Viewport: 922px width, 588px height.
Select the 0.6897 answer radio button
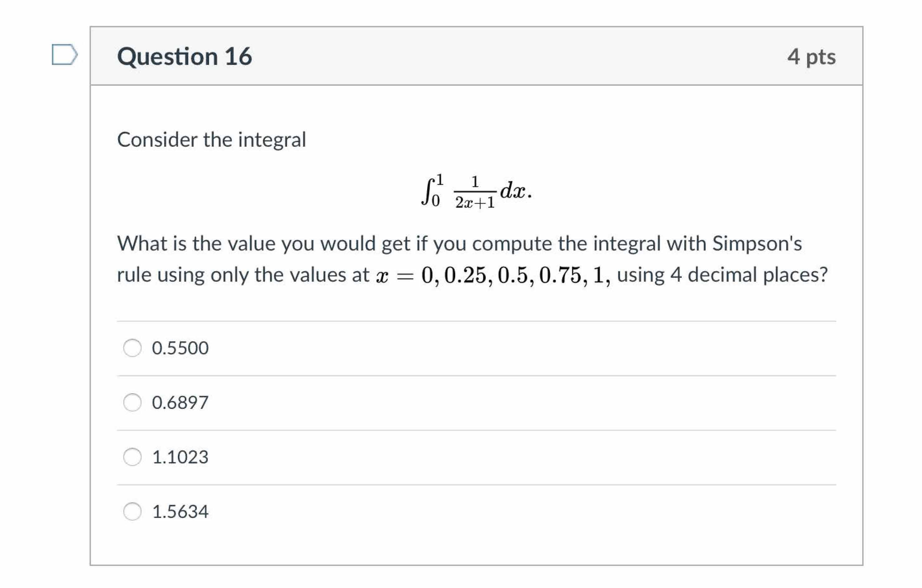(x=132, y=402)
